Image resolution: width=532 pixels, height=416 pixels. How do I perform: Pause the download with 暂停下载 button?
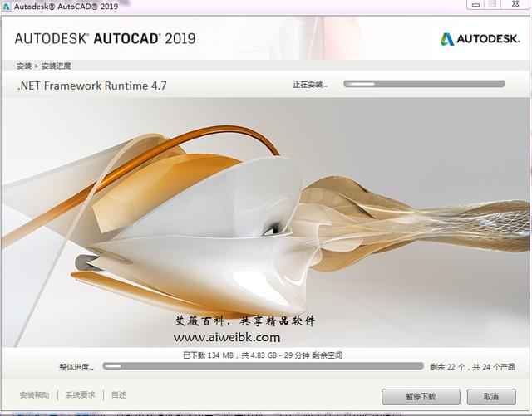(x=421, y=396)
